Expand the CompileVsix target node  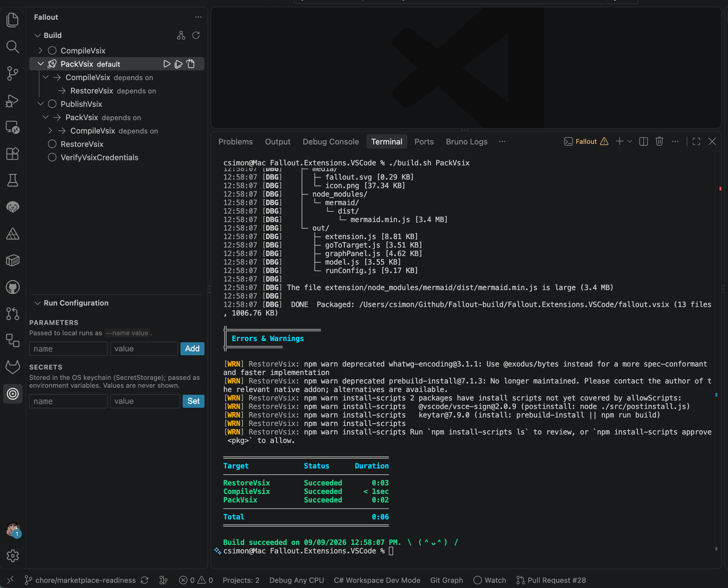point(40,51)
